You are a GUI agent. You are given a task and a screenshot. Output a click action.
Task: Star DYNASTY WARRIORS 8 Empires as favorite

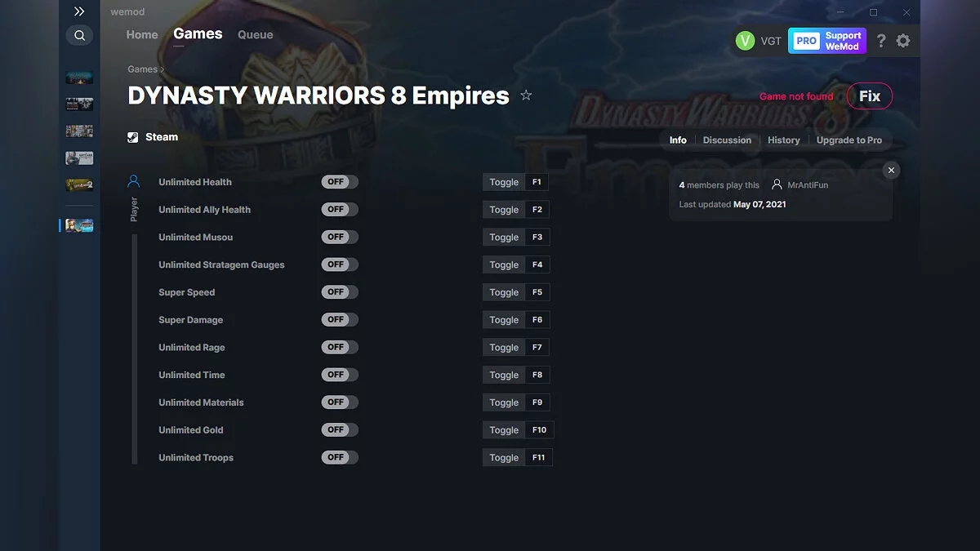point(526,95)
